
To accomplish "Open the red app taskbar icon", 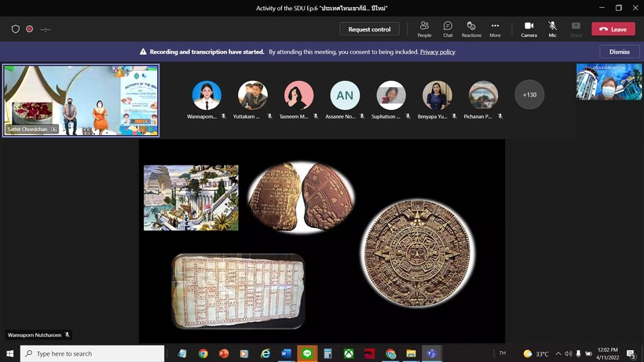I will coord(370,353).
